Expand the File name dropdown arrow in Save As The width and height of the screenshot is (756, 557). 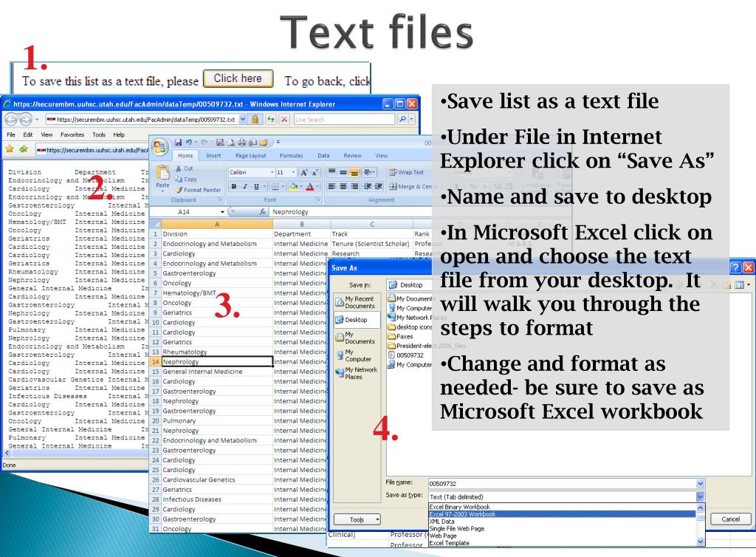tap(700, 484)
